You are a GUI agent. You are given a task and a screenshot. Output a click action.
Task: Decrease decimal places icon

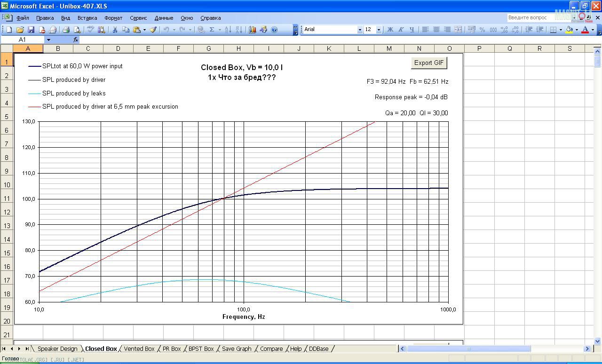coord(515,30)
